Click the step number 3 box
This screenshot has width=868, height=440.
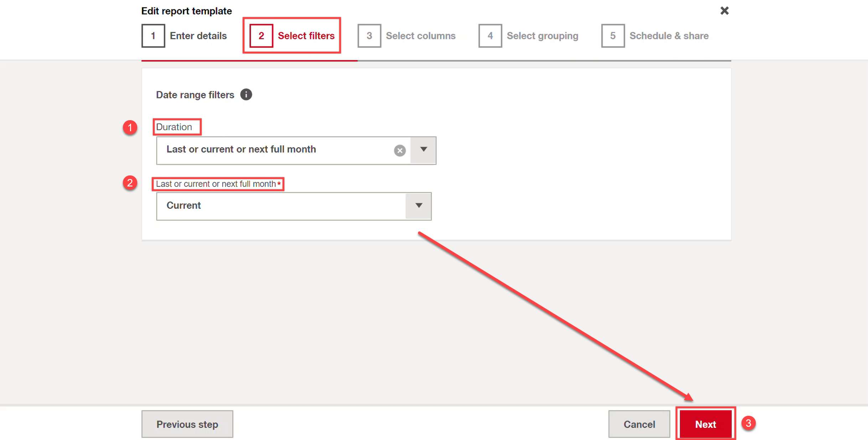tap(369, 36)
